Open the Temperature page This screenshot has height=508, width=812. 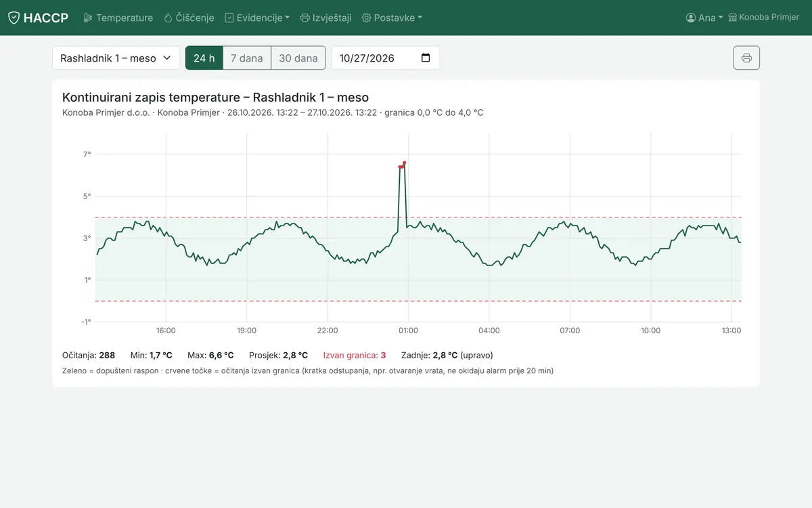[118, 18]
